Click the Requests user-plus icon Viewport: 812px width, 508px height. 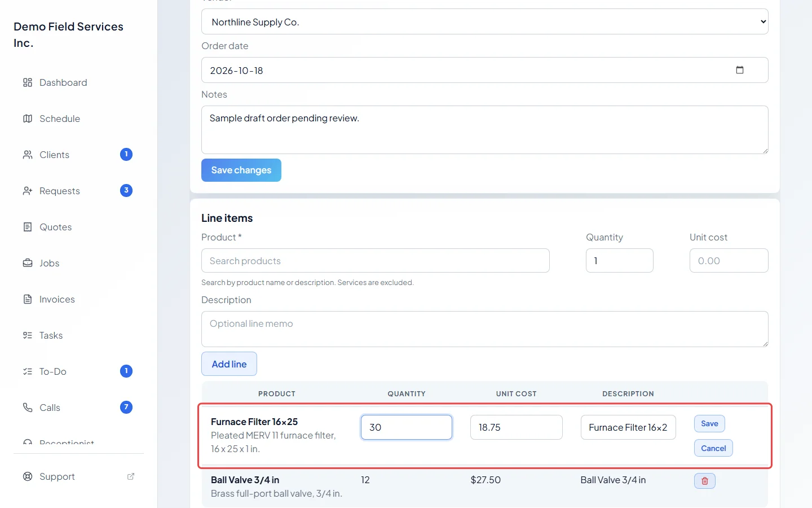click(x=28, y=191)
